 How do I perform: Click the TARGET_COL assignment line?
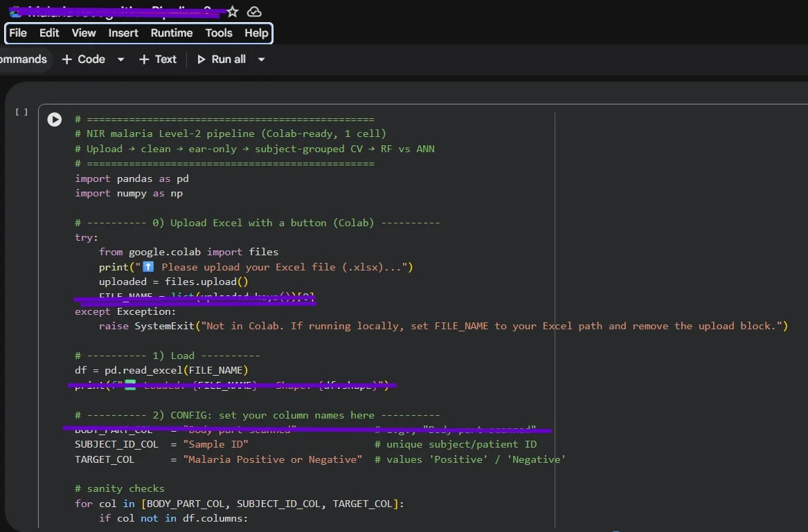pyautogui.click(x=218, y=459)
